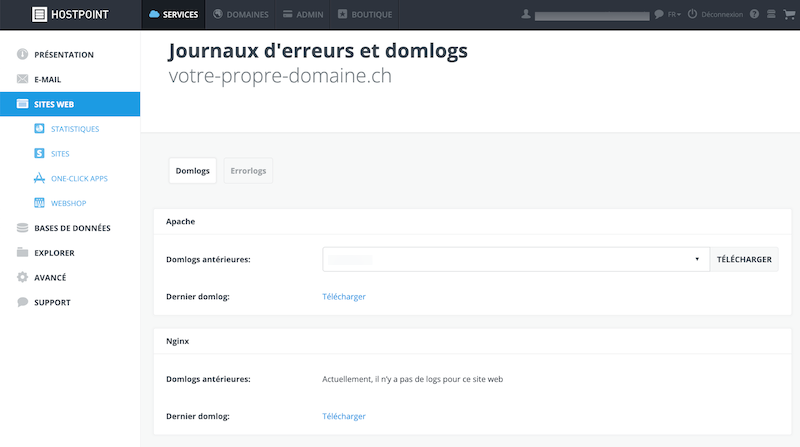Open Sites via the S icon
800x447 pixels.
coord(39,154)
